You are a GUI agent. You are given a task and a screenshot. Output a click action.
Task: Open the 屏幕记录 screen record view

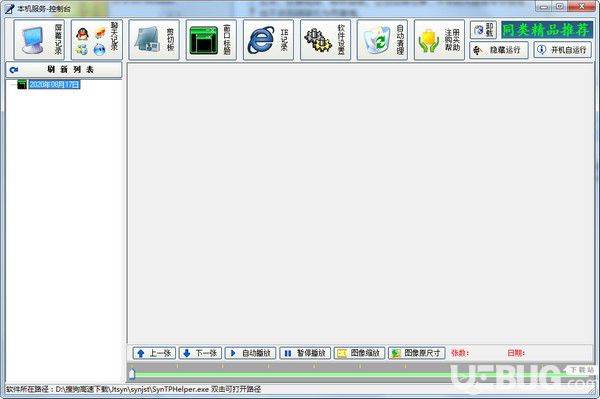pyautogui.click(x=39, y=40)
